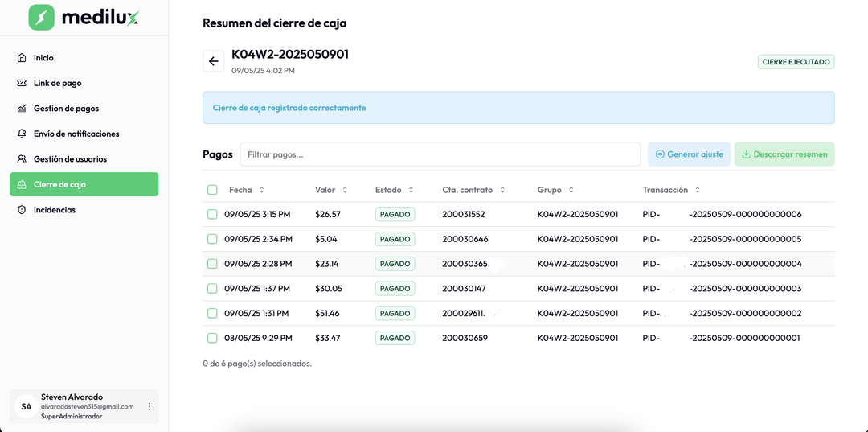This screenshot has height=432, width=868.
Task: Sort table by the Fecha column
Action: [261, 190]
